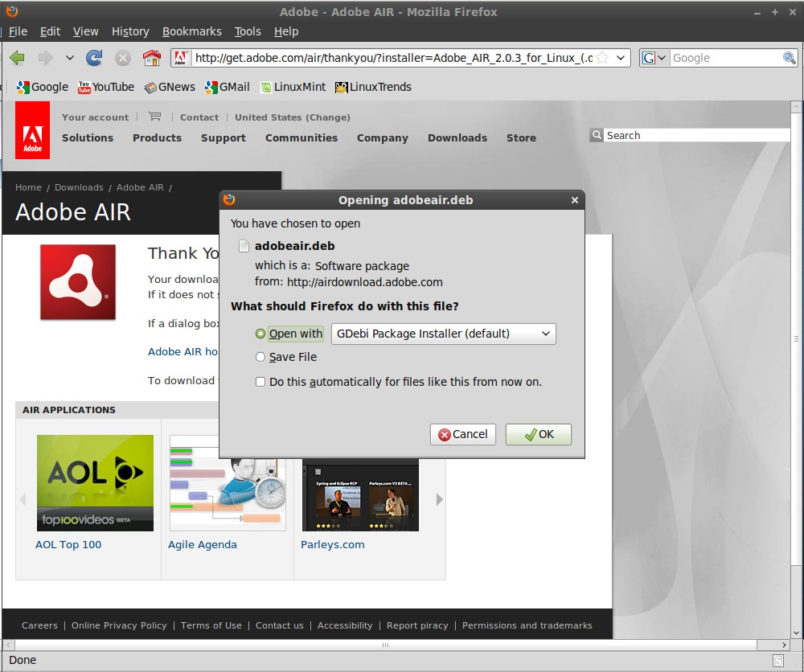Image resolution: width=804 pixels, height=672 pixels.
Task: Open the Store navigation link
Action: [x=522, y=138]
